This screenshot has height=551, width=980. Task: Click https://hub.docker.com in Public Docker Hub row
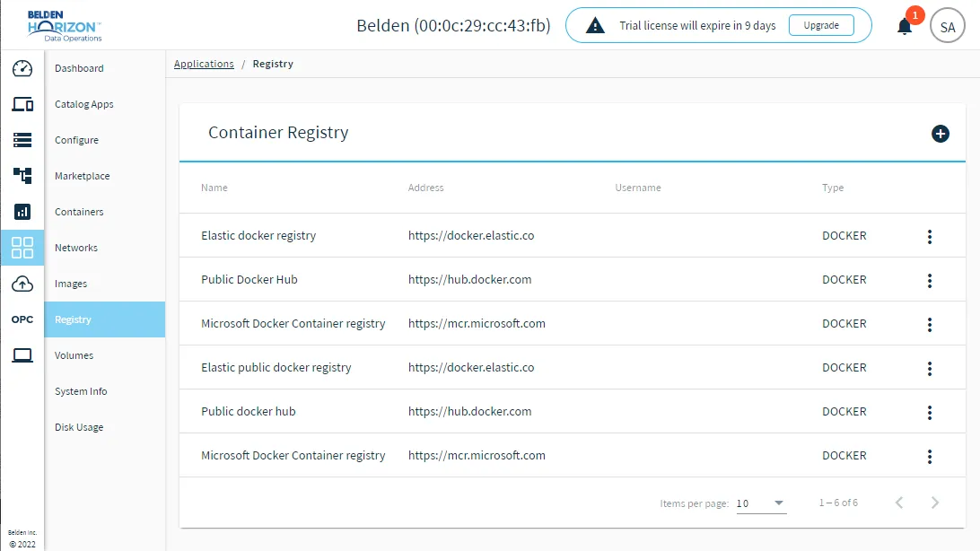[470, 279]
